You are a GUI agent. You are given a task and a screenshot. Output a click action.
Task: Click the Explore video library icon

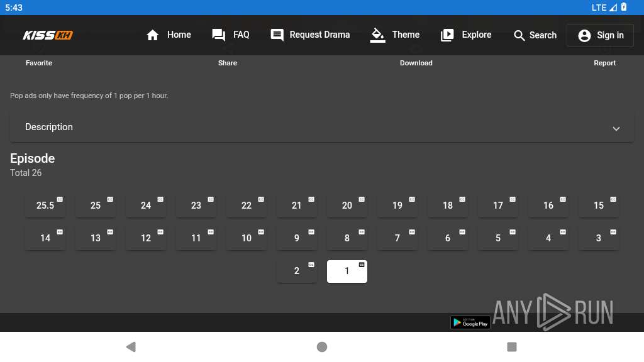447,35
